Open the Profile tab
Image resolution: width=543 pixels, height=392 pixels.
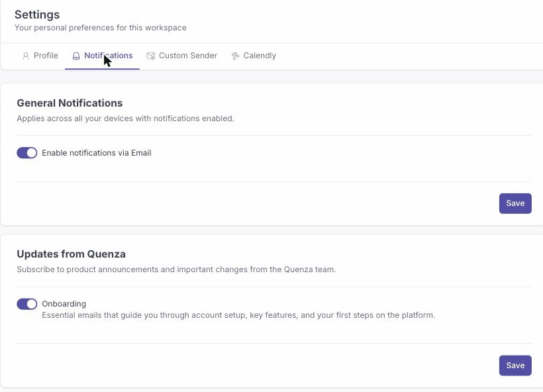(40, 56)
